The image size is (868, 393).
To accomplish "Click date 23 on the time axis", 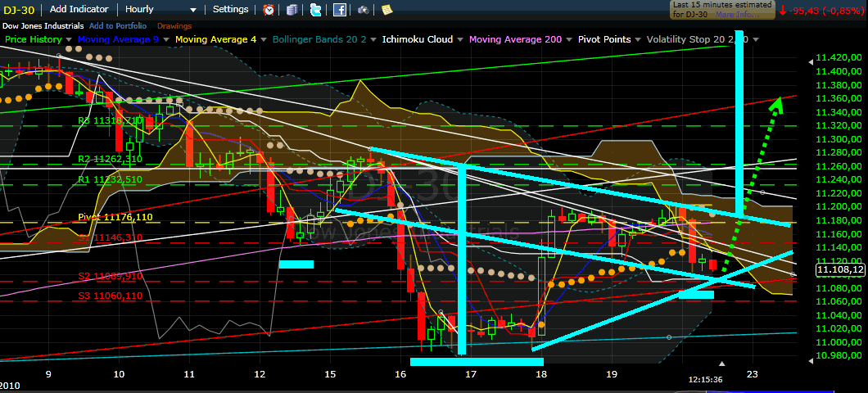I will 753,373.
